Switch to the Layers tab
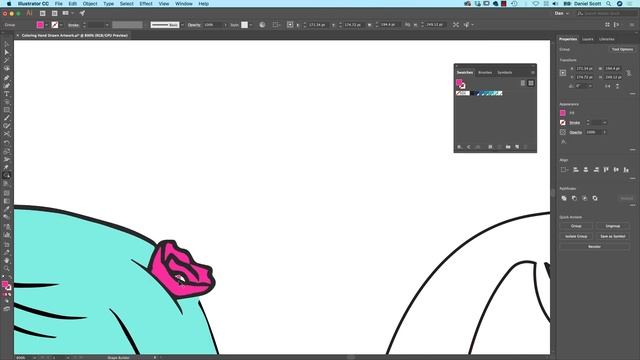The image size is (640, 360). point(588,39)
